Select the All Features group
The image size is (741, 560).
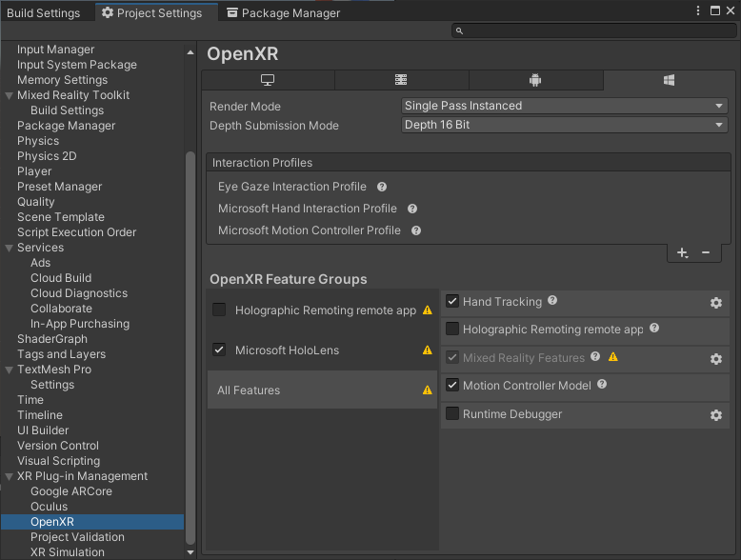click(x=322, y=390)
